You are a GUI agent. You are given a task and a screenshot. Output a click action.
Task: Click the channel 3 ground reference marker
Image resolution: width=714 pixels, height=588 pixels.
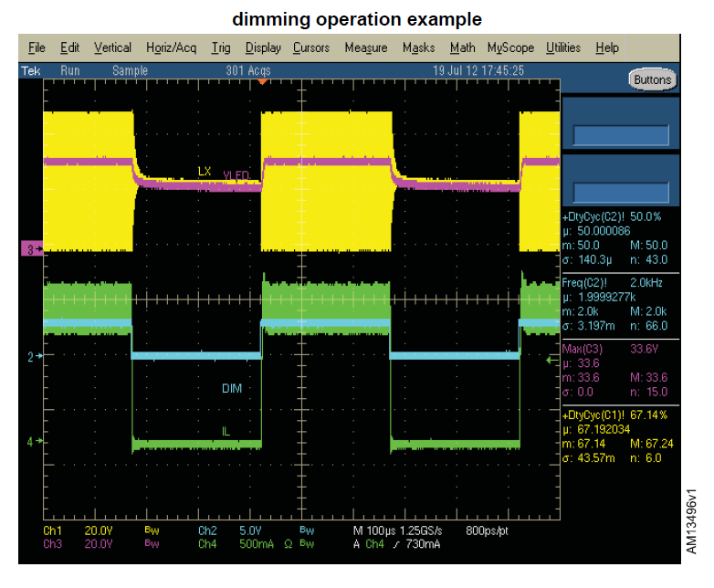[x=32, y=248]
